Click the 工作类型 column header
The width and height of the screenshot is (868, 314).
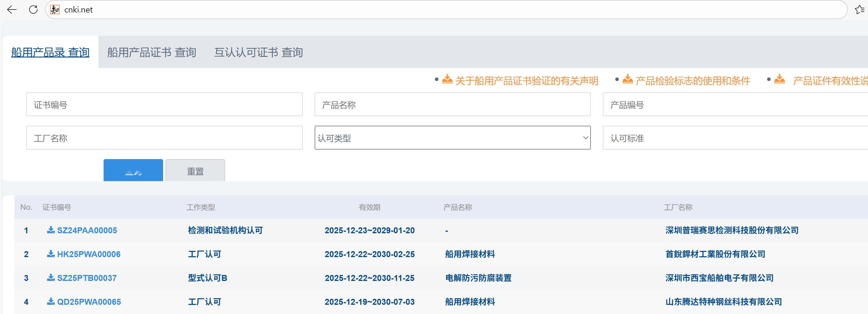tap(201, 207)
